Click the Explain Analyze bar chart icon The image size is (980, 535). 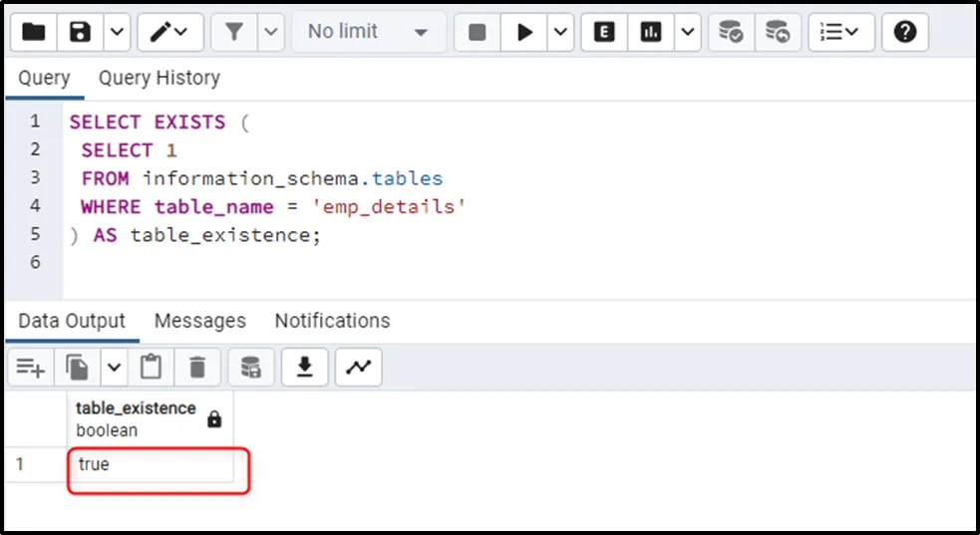click(x=651, y=33)
